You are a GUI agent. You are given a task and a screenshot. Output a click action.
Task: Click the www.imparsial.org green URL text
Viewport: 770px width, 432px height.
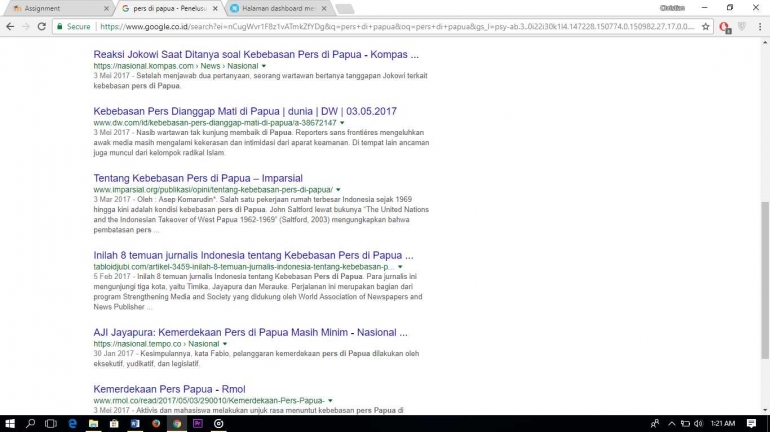(213, 190)
